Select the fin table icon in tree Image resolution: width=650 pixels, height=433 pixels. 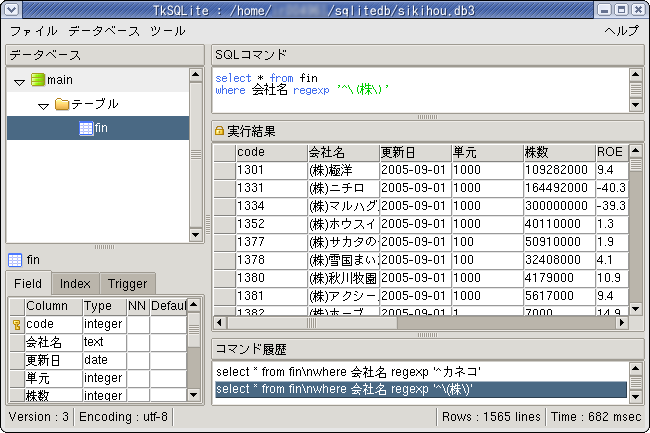86,128
